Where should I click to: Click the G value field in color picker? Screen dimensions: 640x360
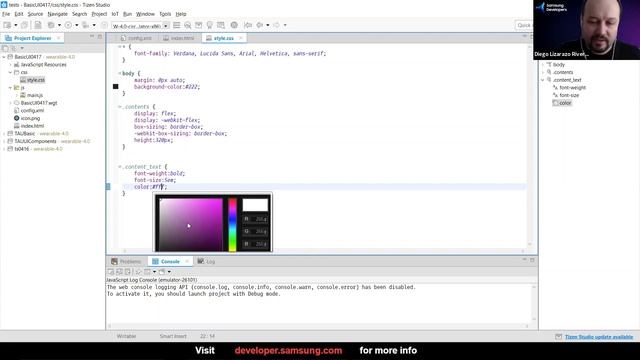pyautogui.click(x=256, y=231)
